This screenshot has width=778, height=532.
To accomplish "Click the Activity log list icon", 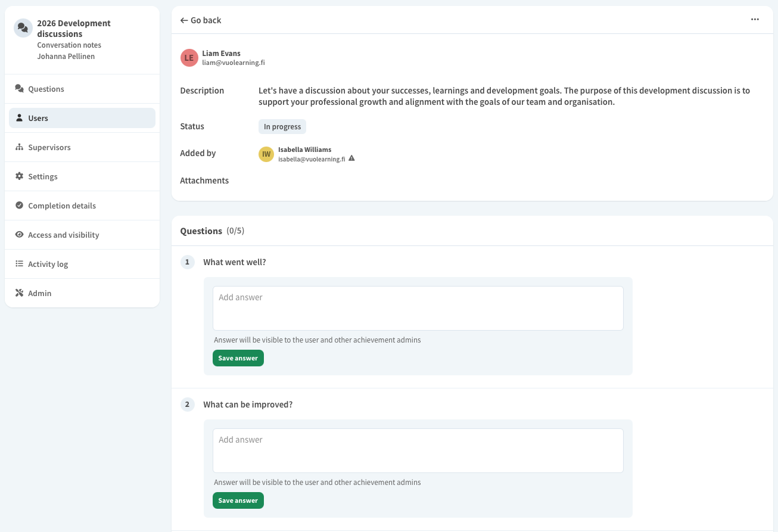I will (x=19, y=264).
